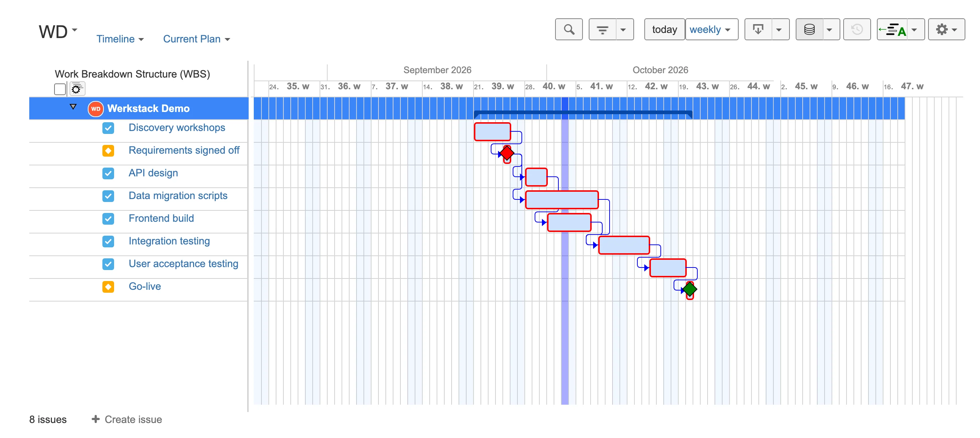This screenshot has height=438, width=980.
Task: Click the Werkstack Demo WD project avatar
Action: [x=95, y=108]
